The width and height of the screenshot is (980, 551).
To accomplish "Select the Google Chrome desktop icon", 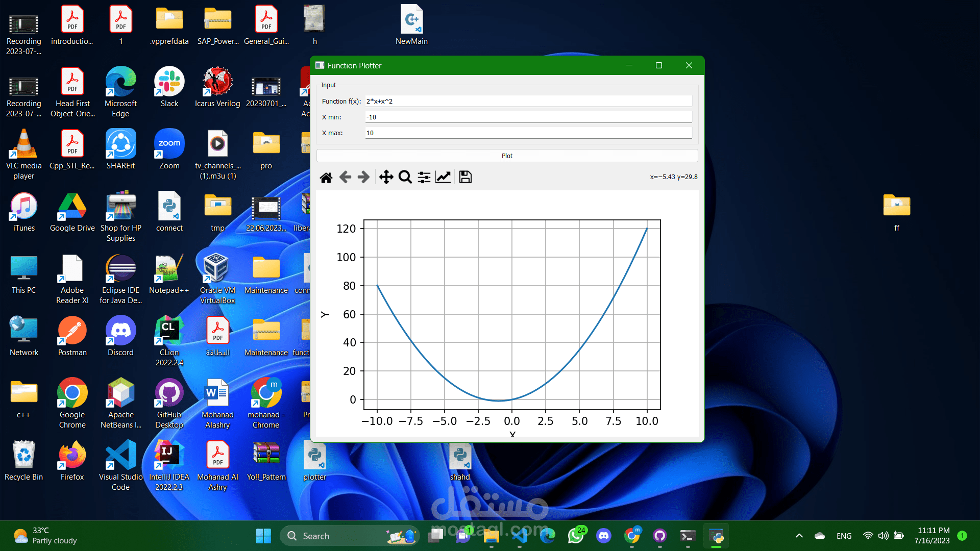I will tap(72, 404).
